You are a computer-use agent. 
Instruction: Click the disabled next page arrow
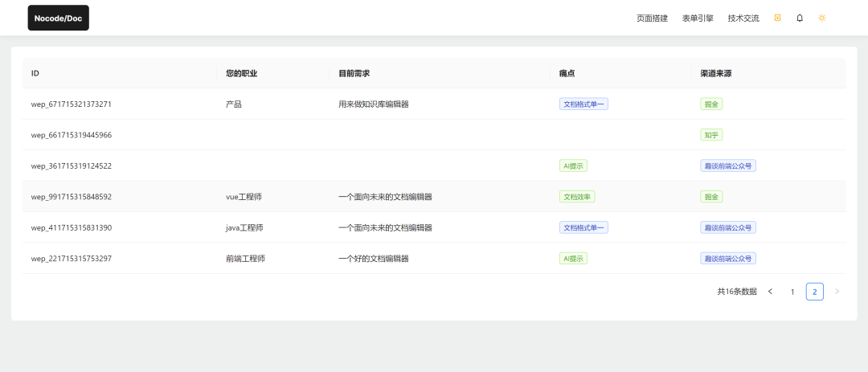(x=837, y=292)
